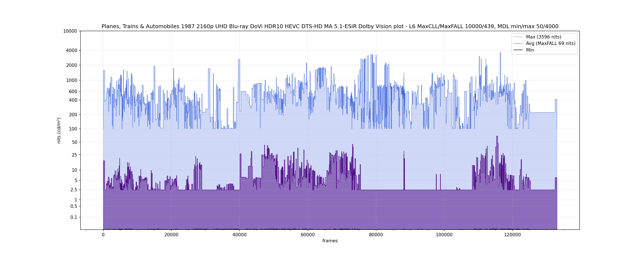Screen dimensions: 644x258
Task: Click the 120000 x-axis tick label
Action: point(512,235)
